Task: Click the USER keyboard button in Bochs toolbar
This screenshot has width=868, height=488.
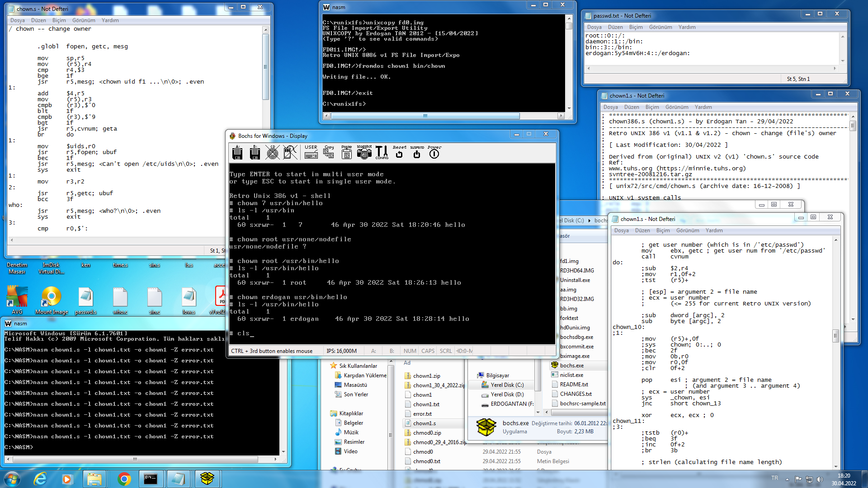Action: point(311,152)
